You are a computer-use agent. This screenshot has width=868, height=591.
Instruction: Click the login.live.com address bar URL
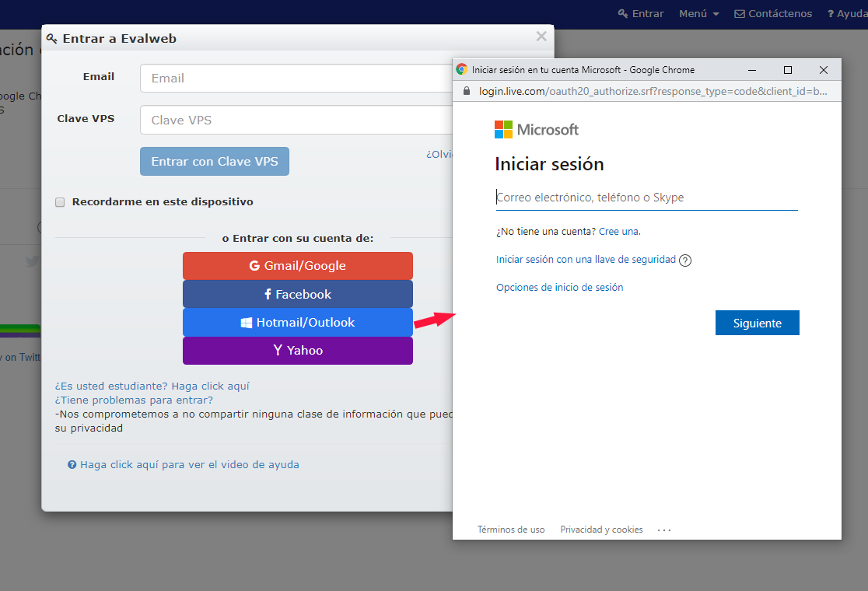[653, 91]
